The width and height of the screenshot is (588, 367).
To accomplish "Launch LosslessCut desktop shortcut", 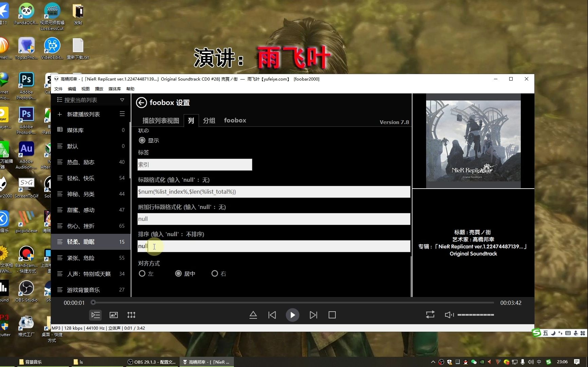I will (x=52, y=16).
